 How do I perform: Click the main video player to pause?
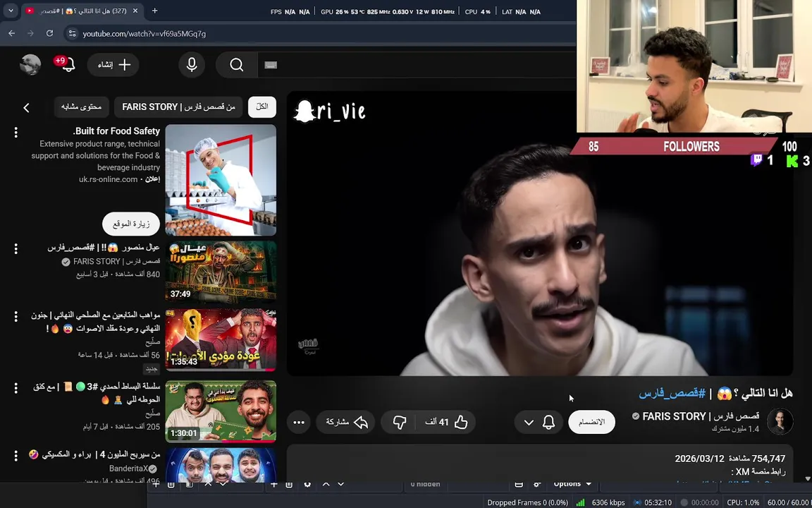[540, 234]
